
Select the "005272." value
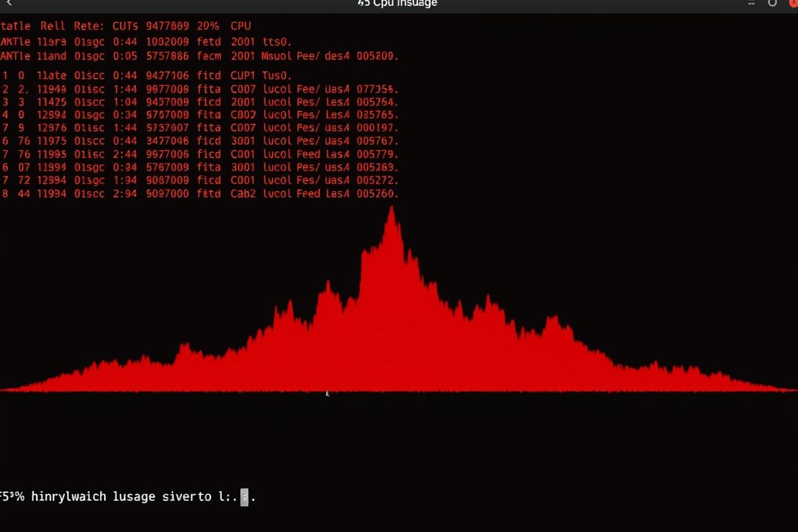377,180
